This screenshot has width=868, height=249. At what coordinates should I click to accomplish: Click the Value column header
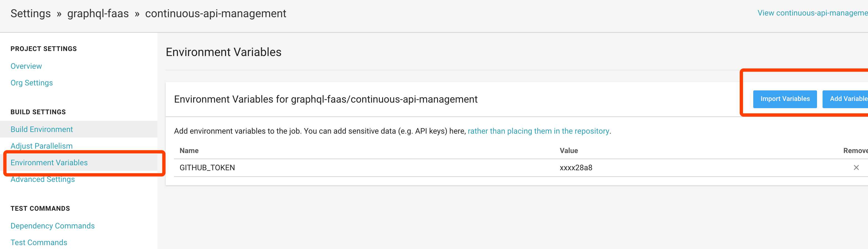tap(569, 151)
